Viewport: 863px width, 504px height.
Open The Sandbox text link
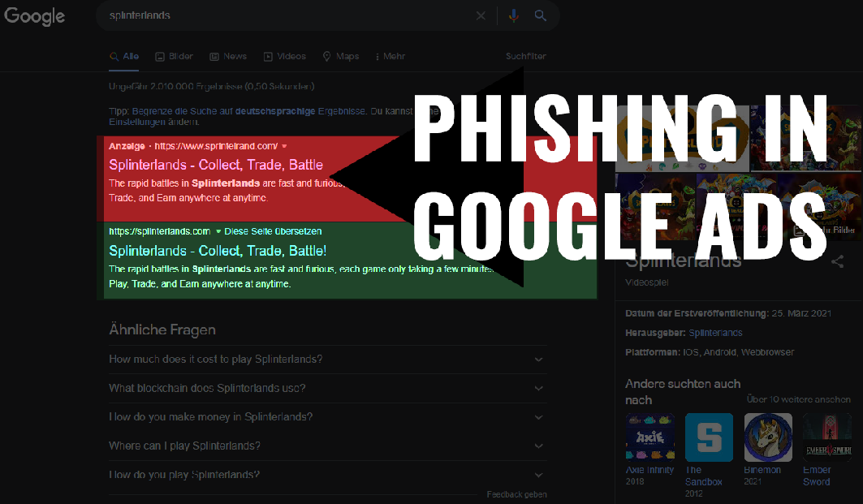tap(703, 476)
